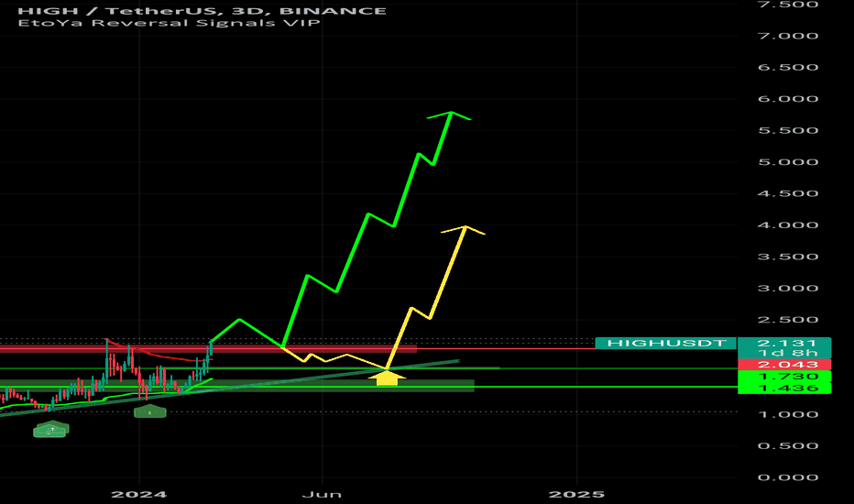Click the 2024 time axis label

(x=139, y=495)
